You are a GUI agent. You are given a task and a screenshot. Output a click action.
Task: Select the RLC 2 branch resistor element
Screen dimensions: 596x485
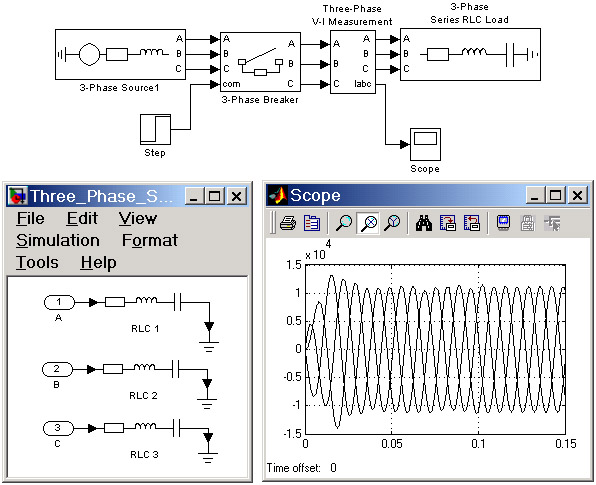point(113,369)
